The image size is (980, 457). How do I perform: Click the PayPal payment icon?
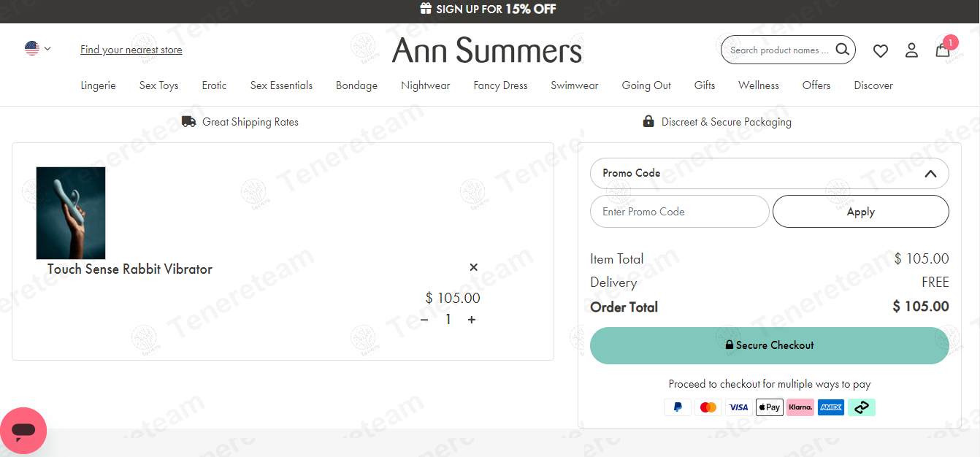[678, 407]
